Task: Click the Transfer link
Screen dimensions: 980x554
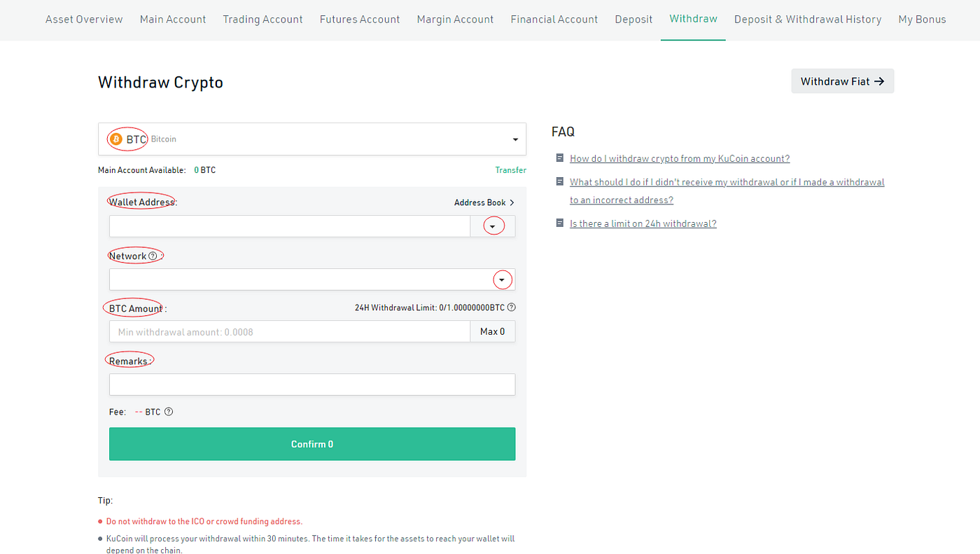Action: 510,169
